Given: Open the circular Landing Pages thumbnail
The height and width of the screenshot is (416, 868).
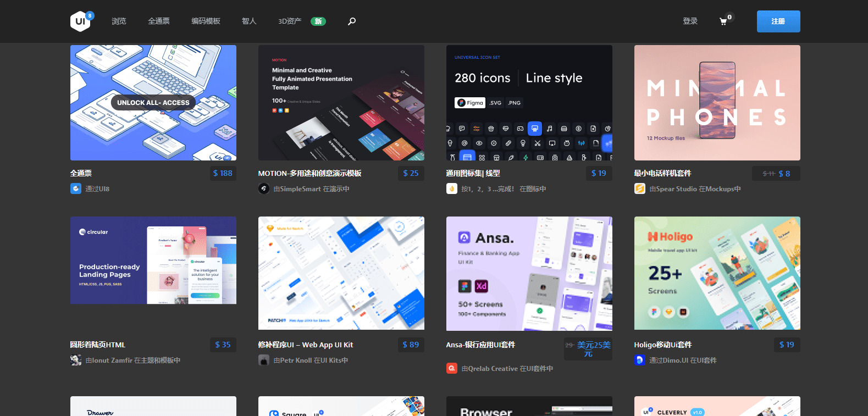Looking at the screenshot, I should (x=153, y=260).
